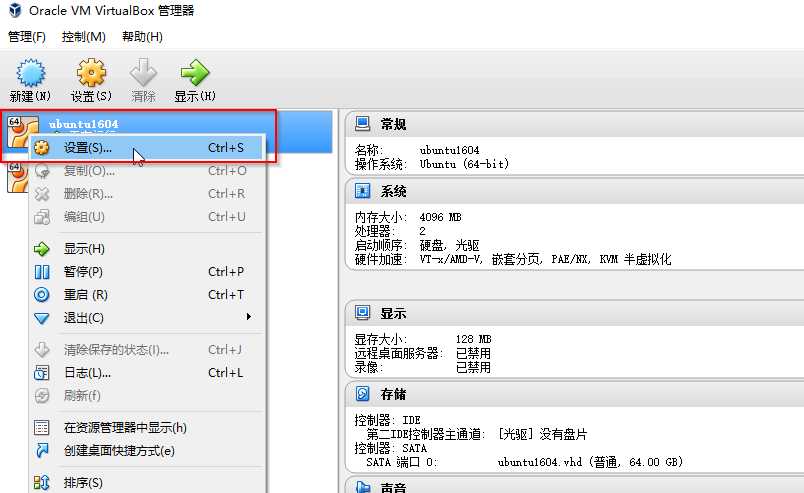Screen dimensions: 804x493
Task: Click the 远程桌面服务器 已禁用 value
Action: pyautogui.click(x=473, y=353)
